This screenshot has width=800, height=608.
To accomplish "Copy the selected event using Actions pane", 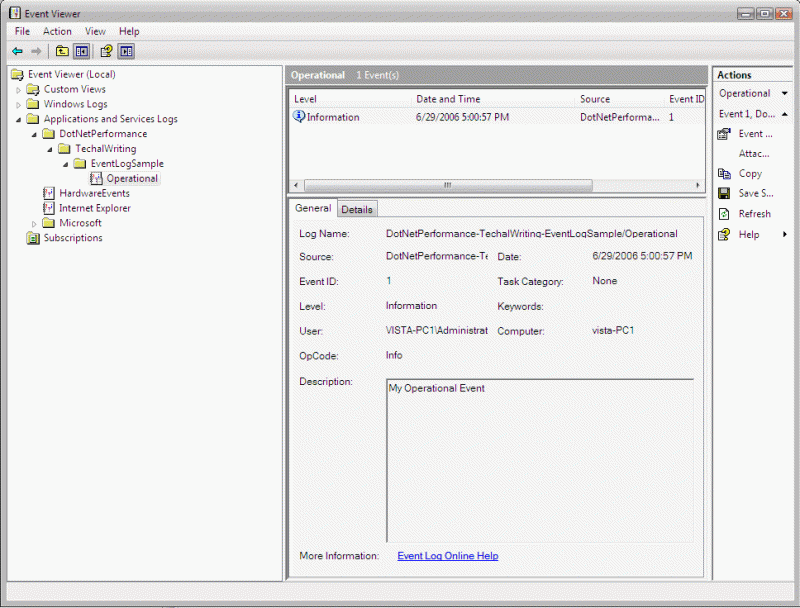I will click(752, 173).
